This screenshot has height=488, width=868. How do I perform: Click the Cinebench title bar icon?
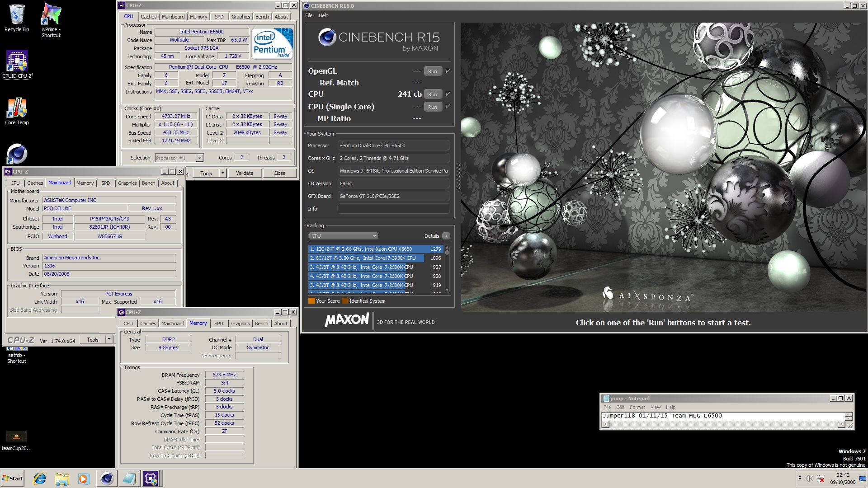[x=307, y=6]
